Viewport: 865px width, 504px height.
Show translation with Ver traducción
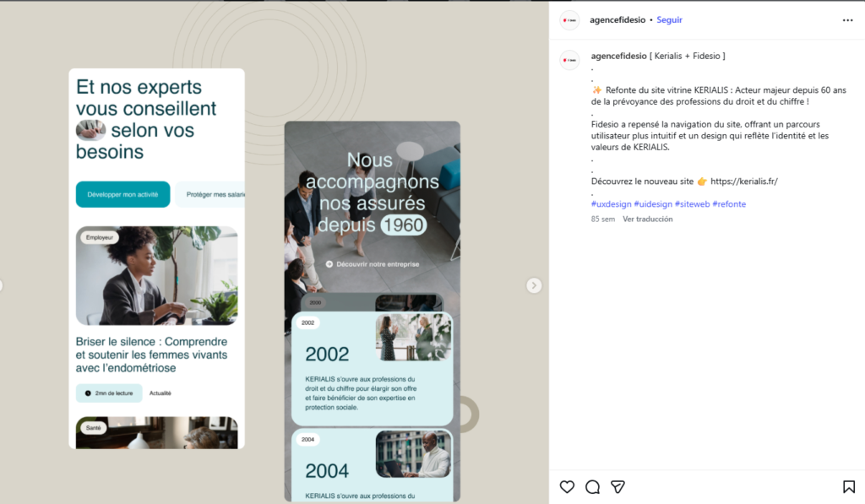point(648,219)
